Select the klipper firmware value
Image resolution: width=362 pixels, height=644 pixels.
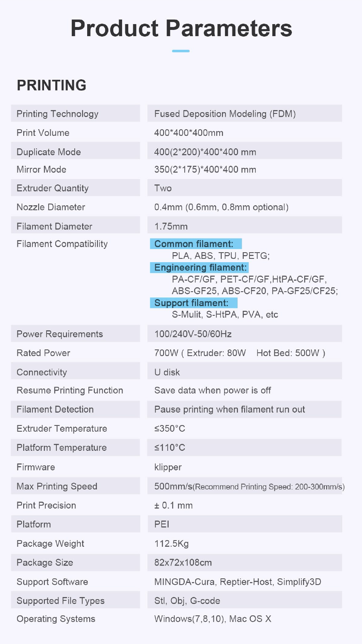point(168,467)
